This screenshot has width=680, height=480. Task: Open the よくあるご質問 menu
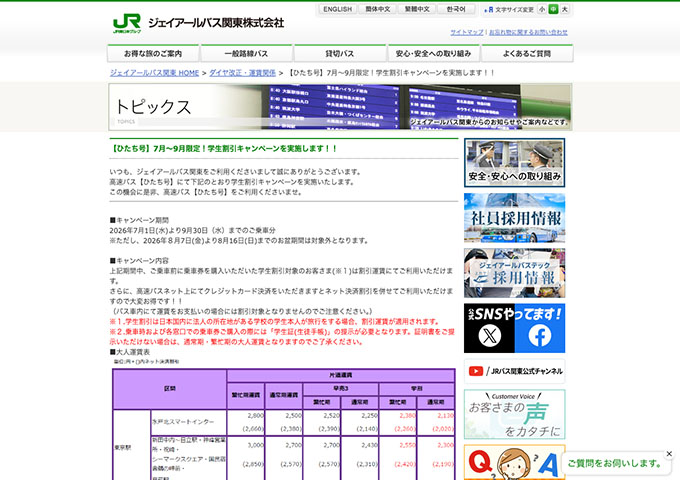pos(527,53)
